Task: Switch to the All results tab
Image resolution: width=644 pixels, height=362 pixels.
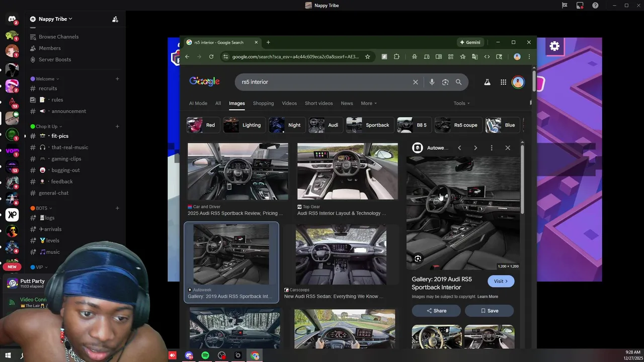Action: pos(218,104)
